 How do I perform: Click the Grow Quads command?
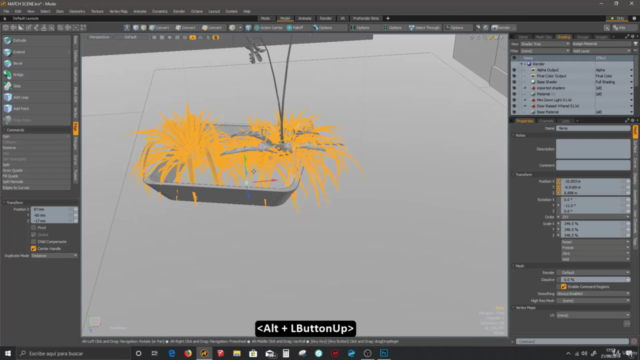36,171
